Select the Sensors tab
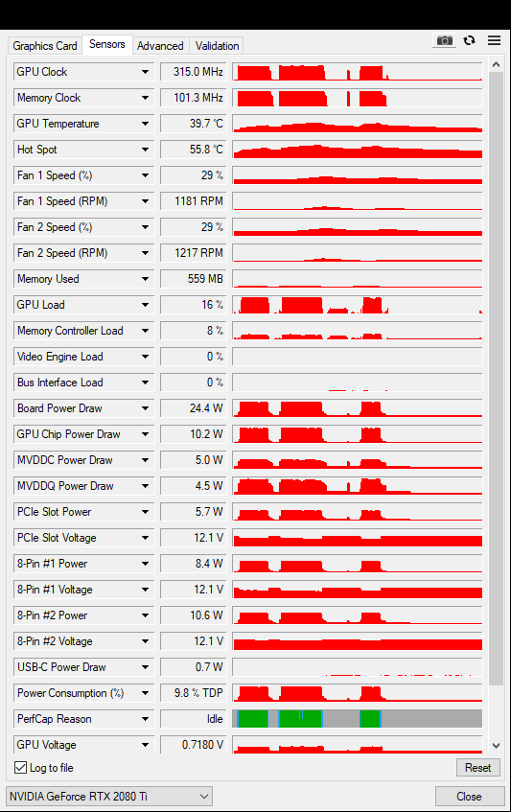The image size is (511, 812). [x=107, y=44]
